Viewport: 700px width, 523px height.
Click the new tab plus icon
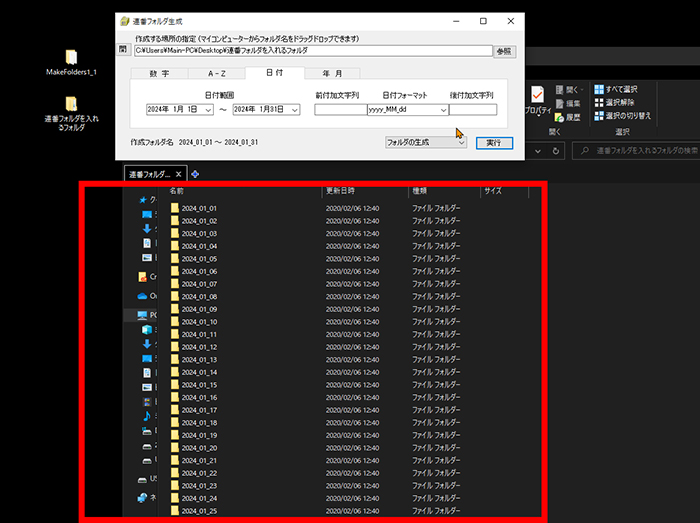(x=195, y=174)
